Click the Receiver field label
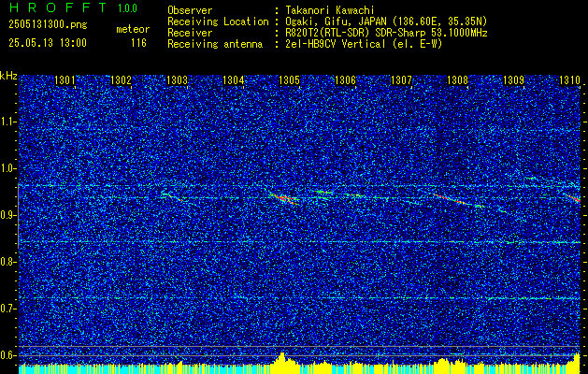Image resolution: width=588 pixels, height=374 pixels. 190,33
